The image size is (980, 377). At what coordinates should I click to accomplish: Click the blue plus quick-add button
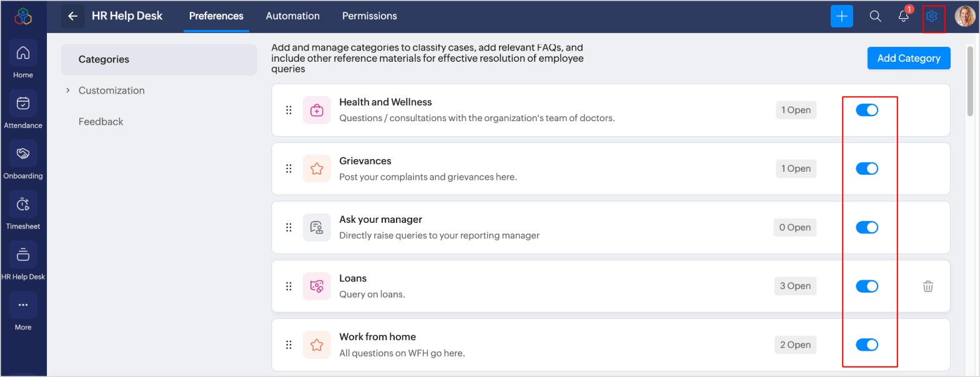[x=841, y=16]
